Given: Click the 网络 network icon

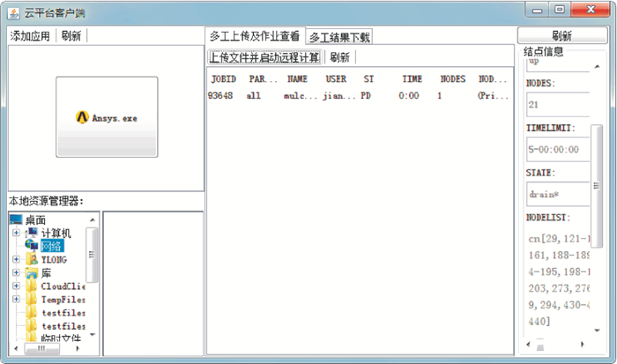Looking at the screenshot, I should click(x=33, y=246).
